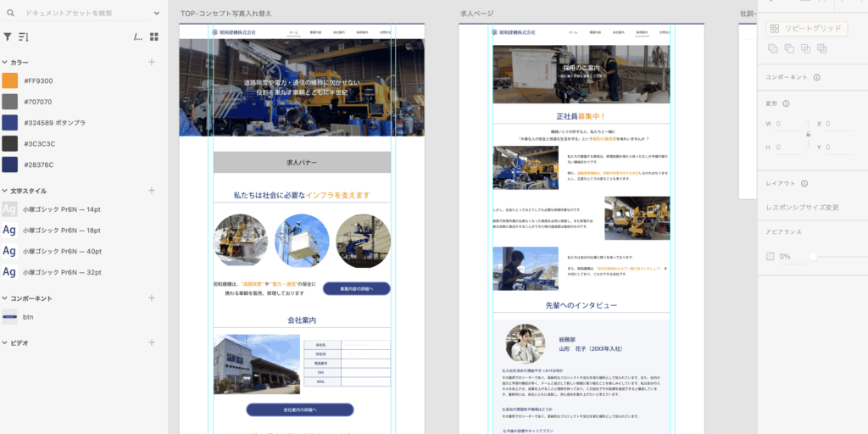Collapse the 文字スタイル section
This screenshot has width=868, height=434.
coord(4,192)
